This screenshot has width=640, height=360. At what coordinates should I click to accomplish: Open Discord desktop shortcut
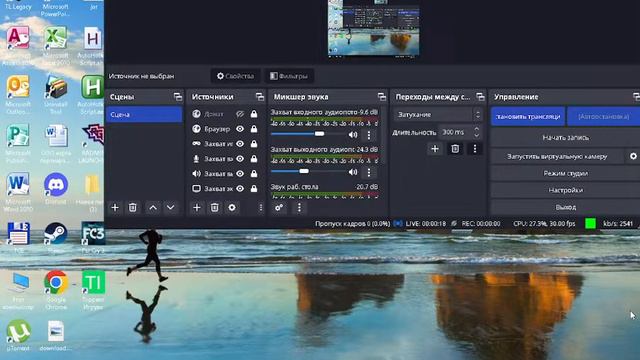click(56, 189)
